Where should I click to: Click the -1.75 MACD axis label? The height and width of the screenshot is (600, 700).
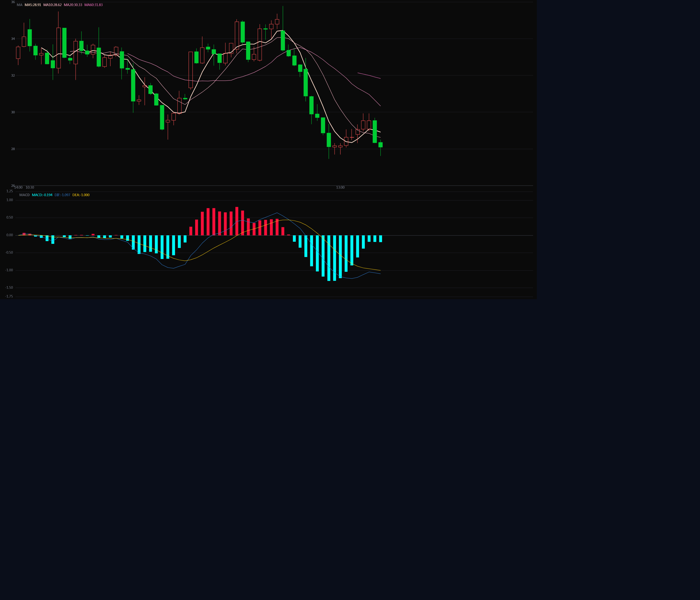9,296
